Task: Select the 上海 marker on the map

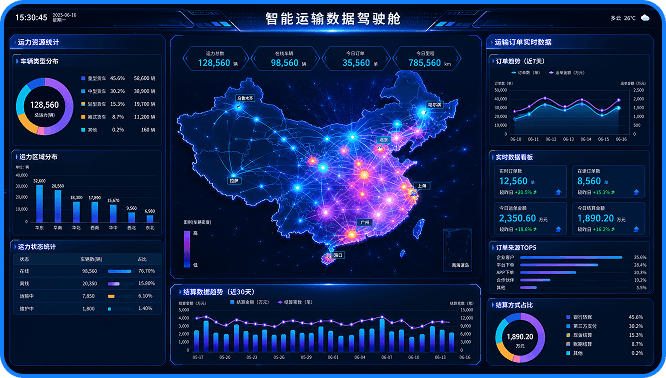Action: point(422,186)
